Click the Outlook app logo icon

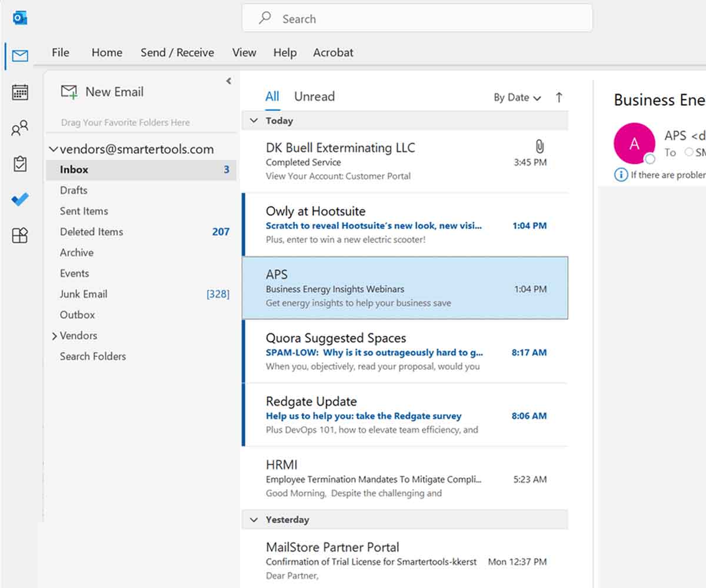(x=20, y=18)
